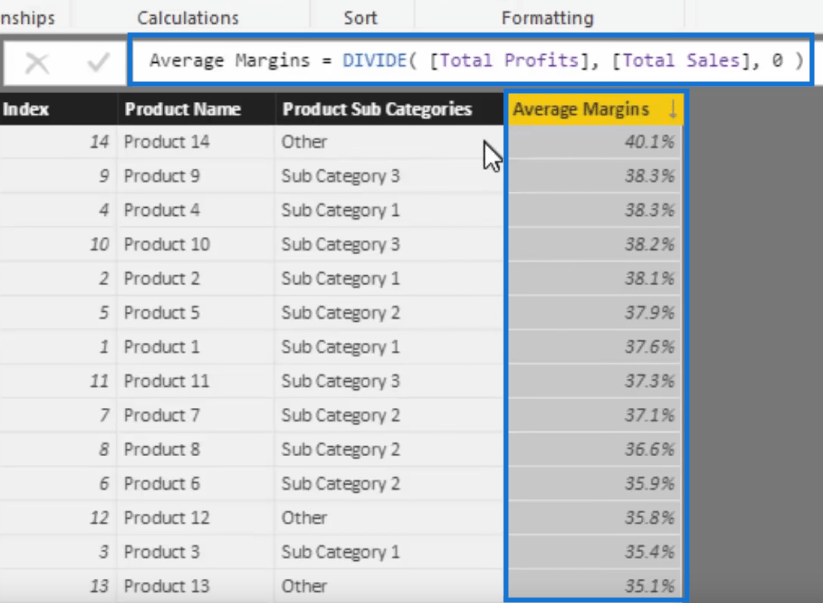Click the 35.9% margin value
Viewport: 823px width, 603px height.
[649, 483]
